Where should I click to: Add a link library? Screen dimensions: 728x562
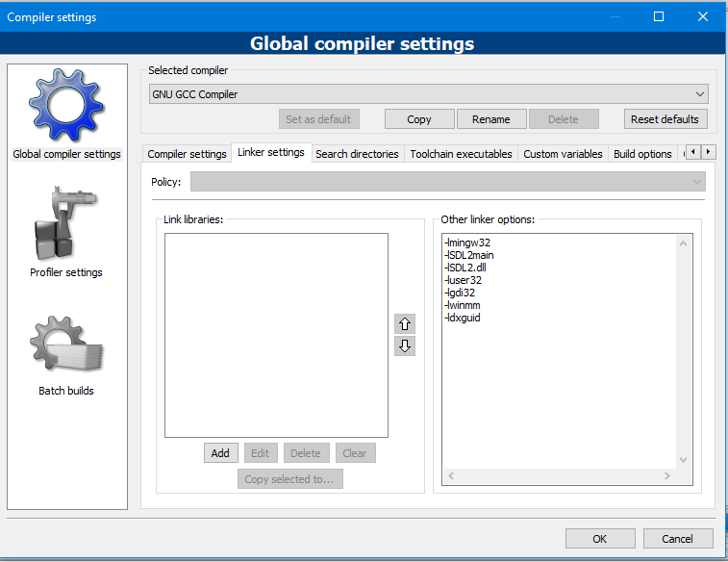click(220, 453)
